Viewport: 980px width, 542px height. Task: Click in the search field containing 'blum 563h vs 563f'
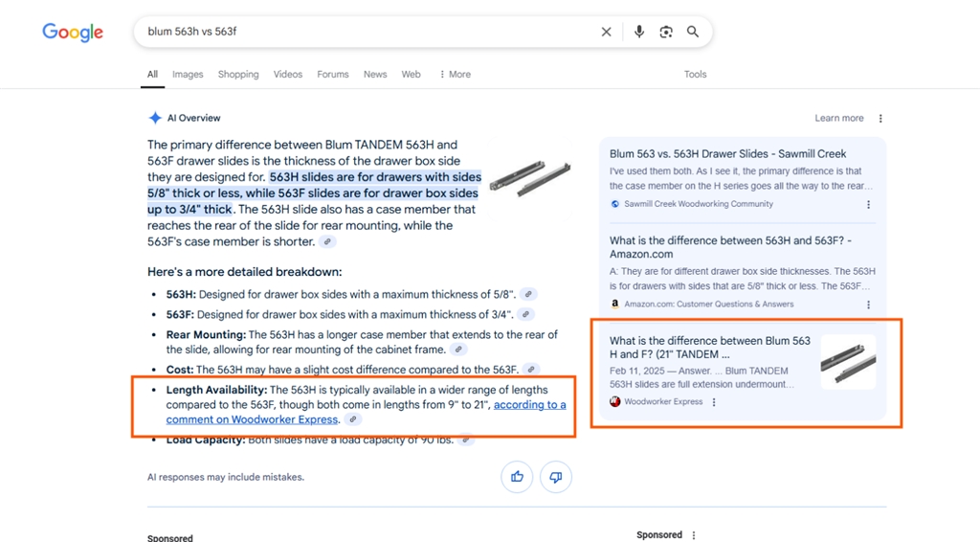(368, 32)
